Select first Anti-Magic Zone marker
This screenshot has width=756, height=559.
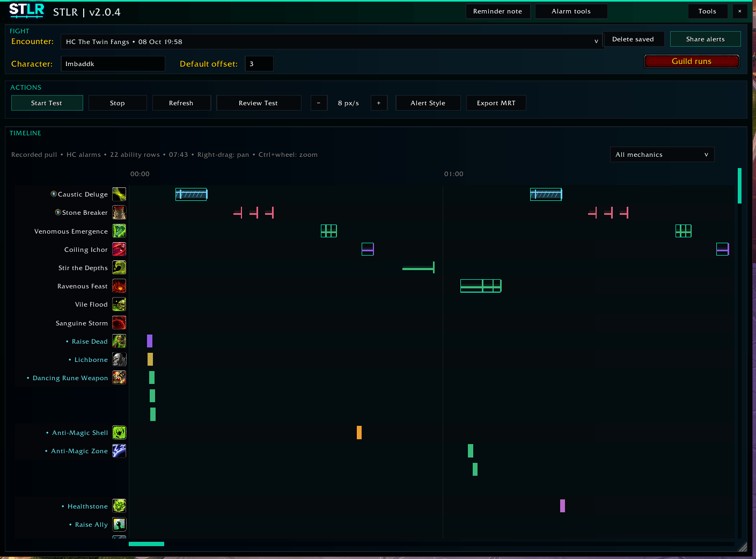[471, 451]
